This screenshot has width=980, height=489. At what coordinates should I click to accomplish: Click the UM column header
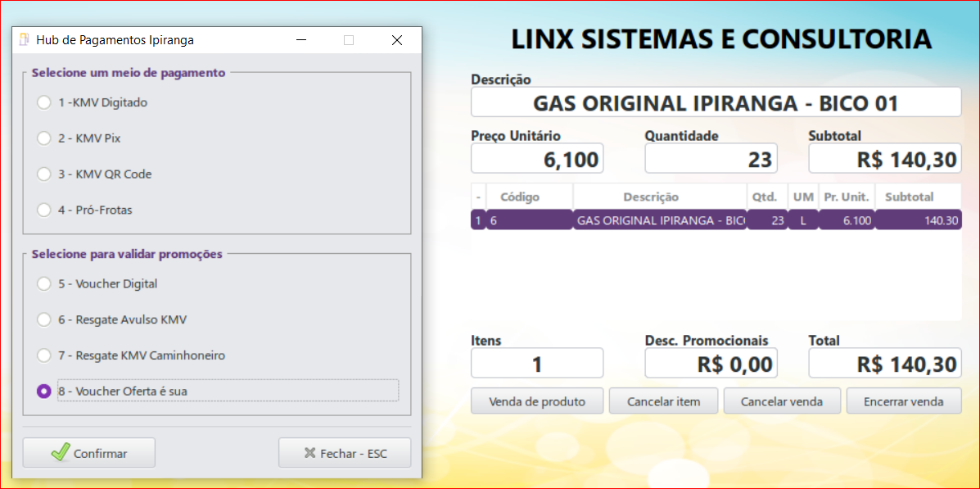click(803, 197)
